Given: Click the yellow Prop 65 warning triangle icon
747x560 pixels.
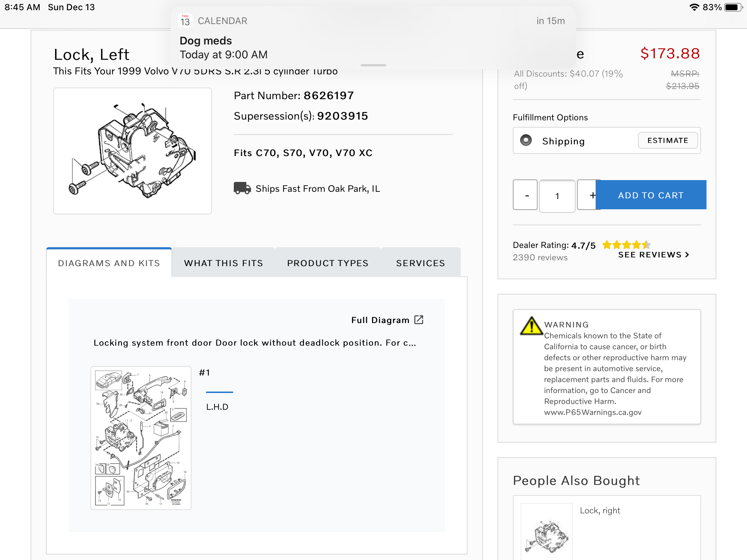Looking at the screenshot, I should (531, 326).
